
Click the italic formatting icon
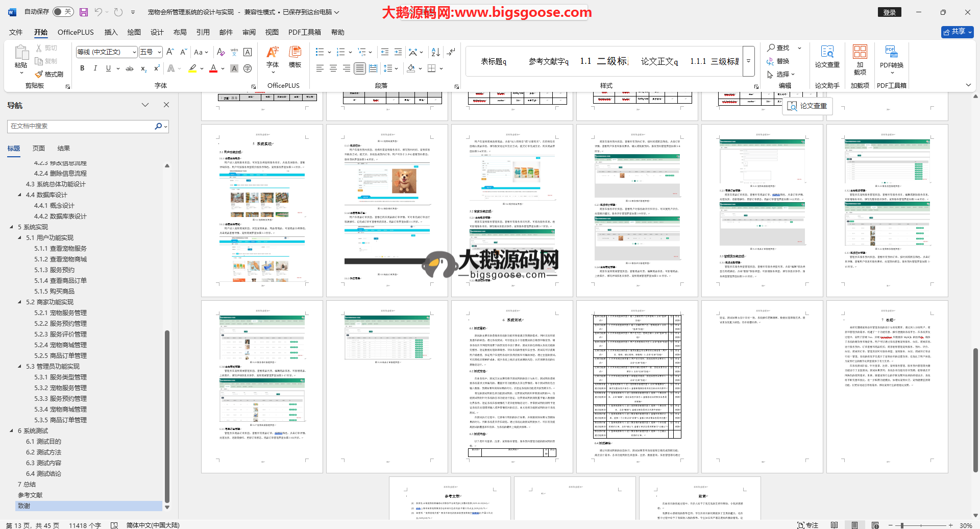[x=95, y=68]
